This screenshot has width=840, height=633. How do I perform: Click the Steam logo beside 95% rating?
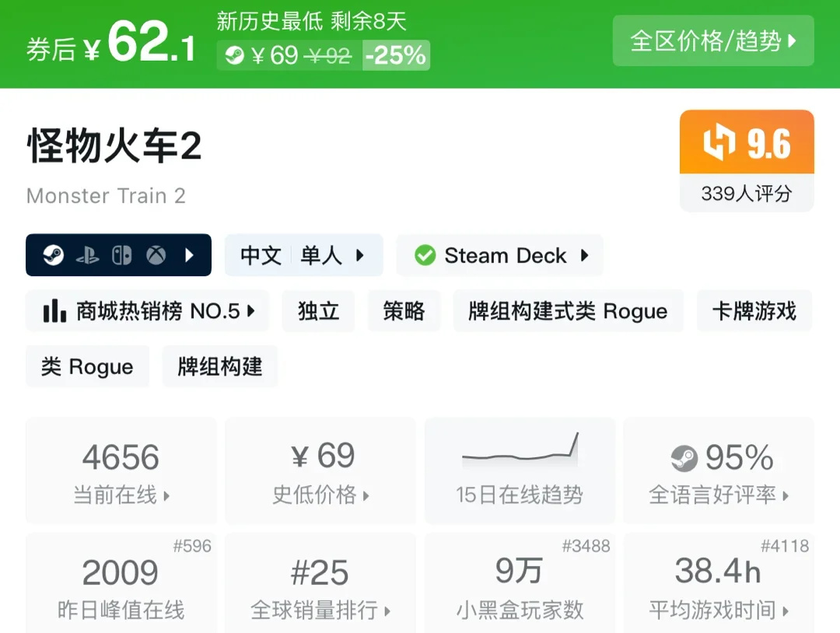tap(684, 458)
